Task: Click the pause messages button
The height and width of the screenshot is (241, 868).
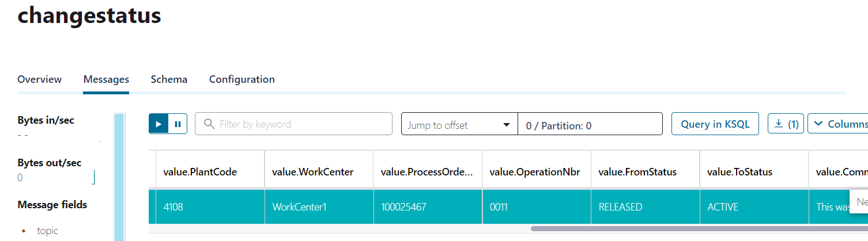Action: (178, 124)
